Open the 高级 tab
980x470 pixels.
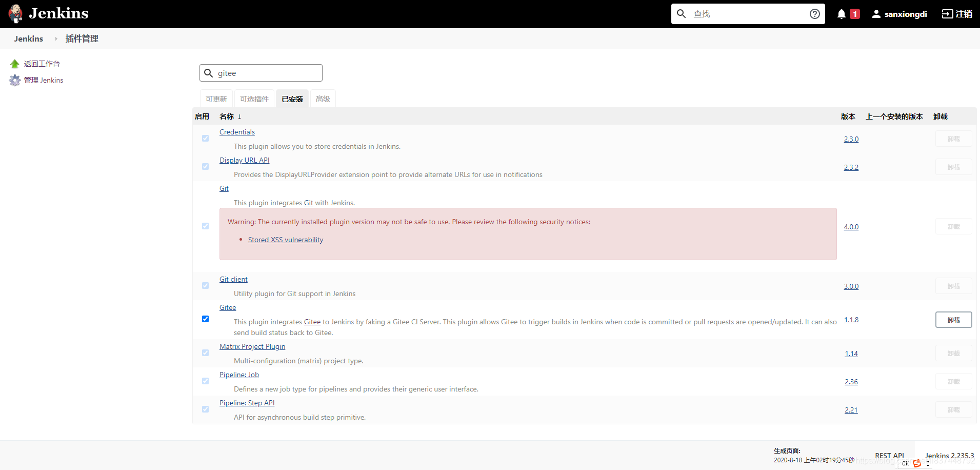point(323,99)
